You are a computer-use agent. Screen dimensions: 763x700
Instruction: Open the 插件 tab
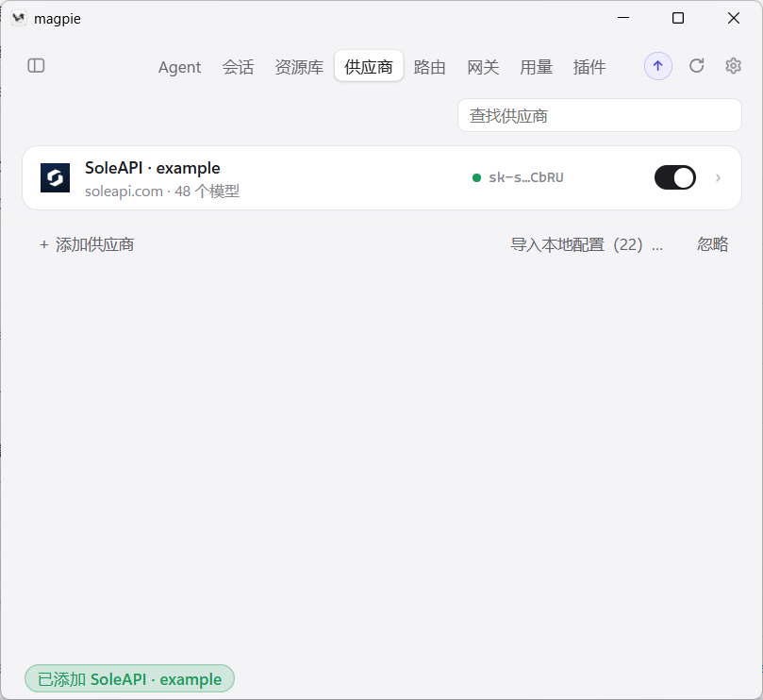[x=589, y=67]
